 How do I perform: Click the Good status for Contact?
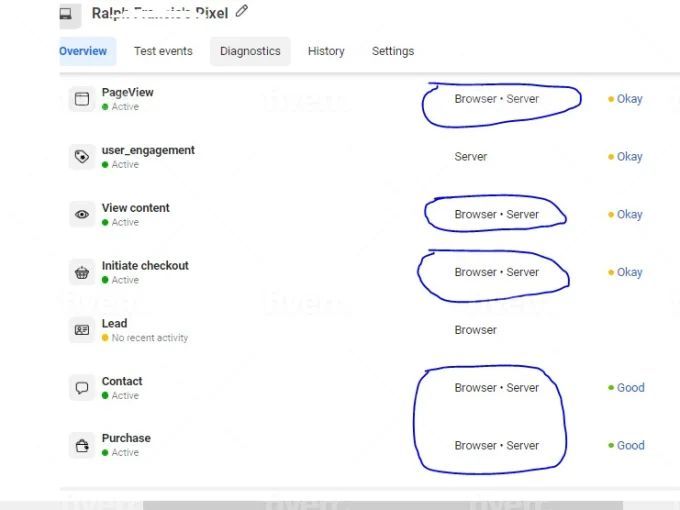coord(630,388)
